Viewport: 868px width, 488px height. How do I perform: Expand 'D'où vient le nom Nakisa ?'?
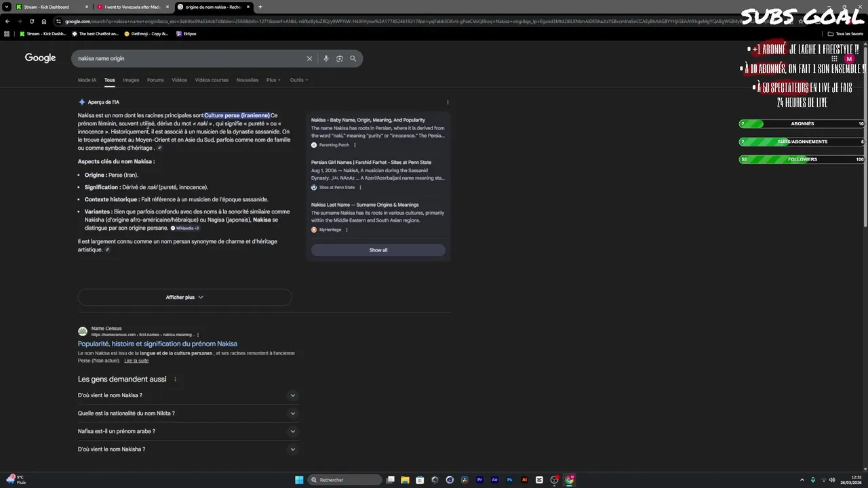[188, 395]
